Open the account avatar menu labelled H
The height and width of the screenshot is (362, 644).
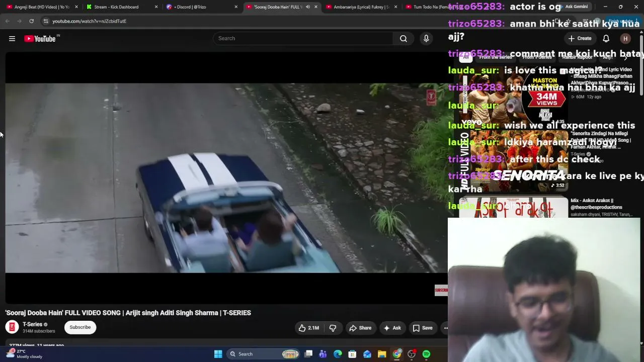[625, 39]
